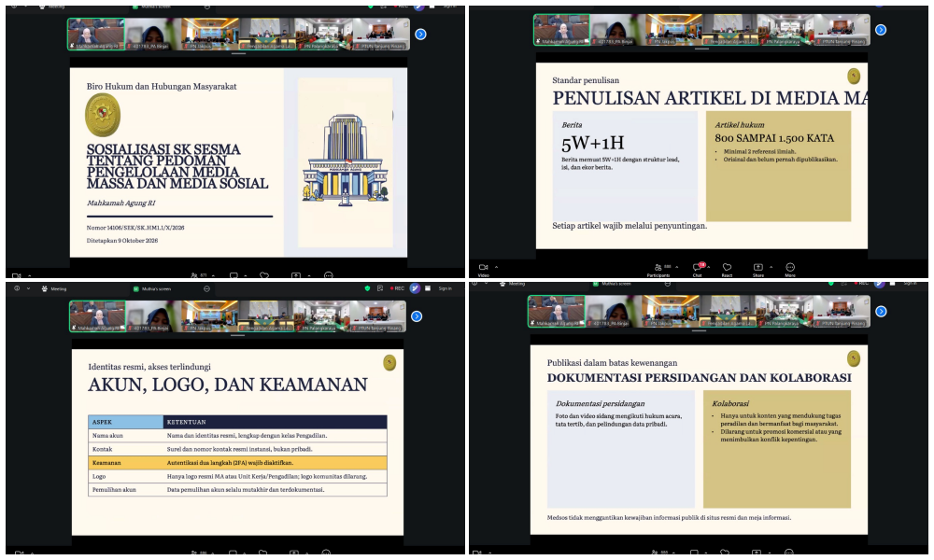Expand Participants caret in PENULISAN ARTIKEL window

click(x=676, y=267)
